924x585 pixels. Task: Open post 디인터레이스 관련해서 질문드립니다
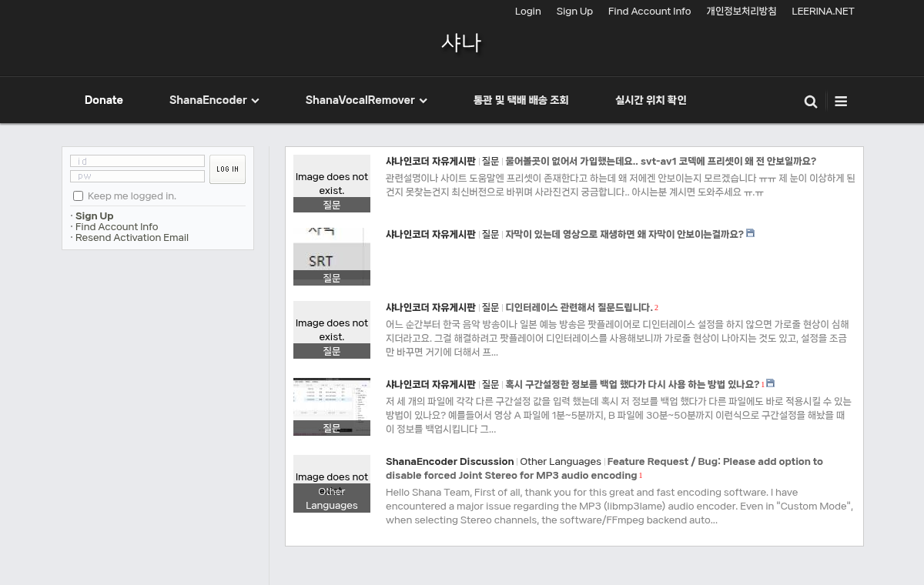[x=579, y=308]
